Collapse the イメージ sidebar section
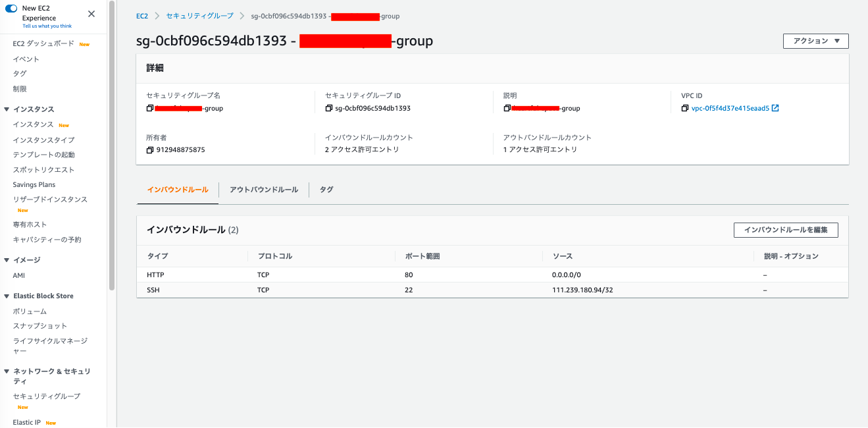The width and height of the screenshot is (868, 428). (7, 260)
